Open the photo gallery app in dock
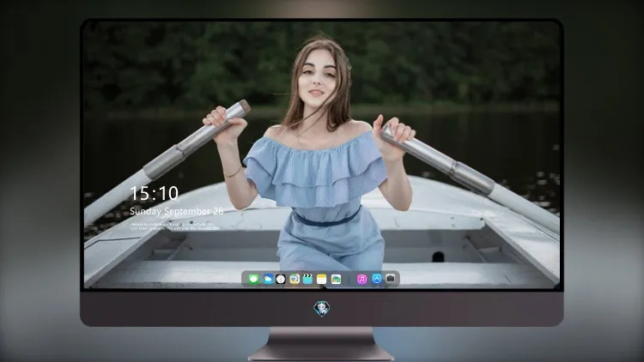Viewport: 644px width, 362px height. pyautogui.click(x=336, y=279)
